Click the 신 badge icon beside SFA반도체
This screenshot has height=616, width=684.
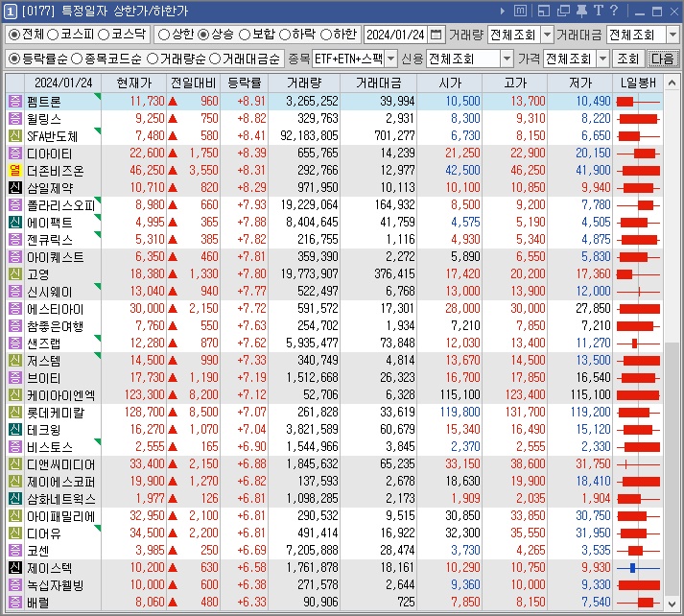(14, 136)
